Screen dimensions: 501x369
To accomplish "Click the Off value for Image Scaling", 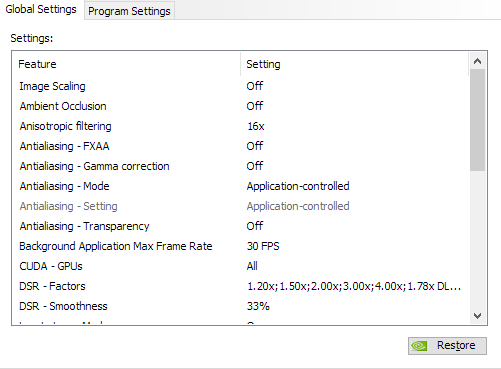I will click(255, 86).
